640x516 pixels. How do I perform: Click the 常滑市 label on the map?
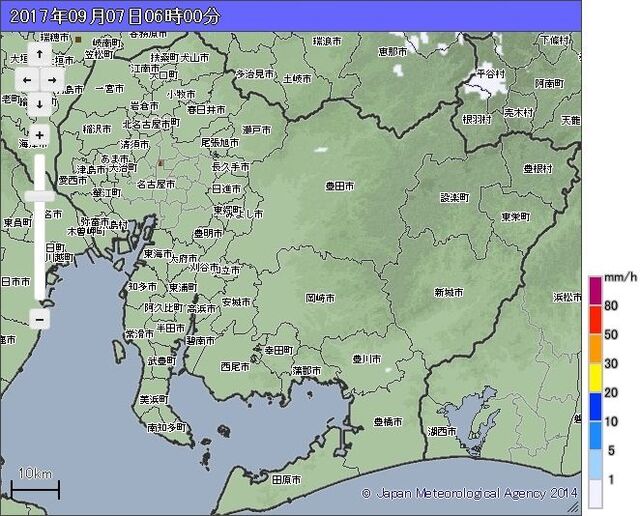point(140,334)
